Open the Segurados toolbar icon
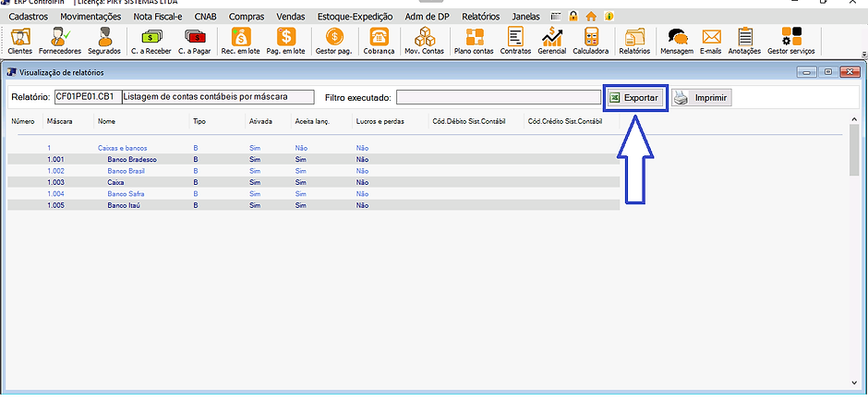 [x=104, y=42]
